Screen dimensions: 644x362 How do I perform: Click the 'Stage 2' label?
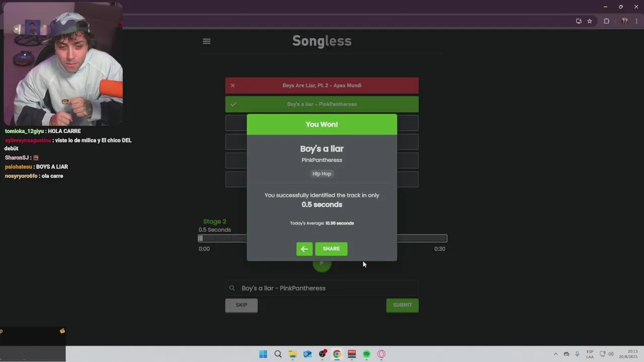215,221
